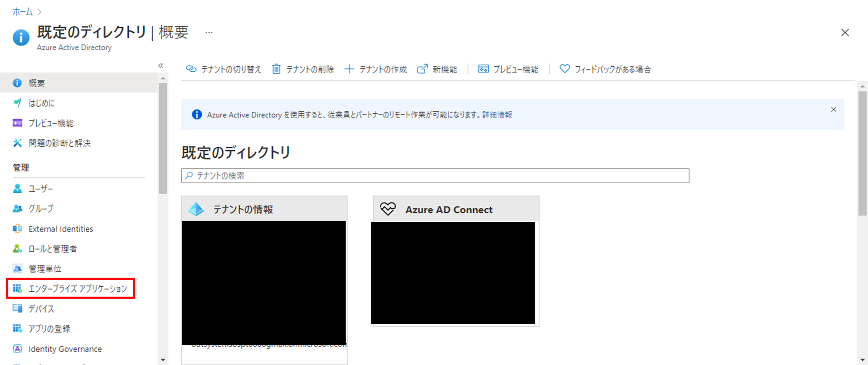This screenshot has height=365, width=868.
Task: Select エンタープライズ アプリケーション in sidebar
Action: 77,288
